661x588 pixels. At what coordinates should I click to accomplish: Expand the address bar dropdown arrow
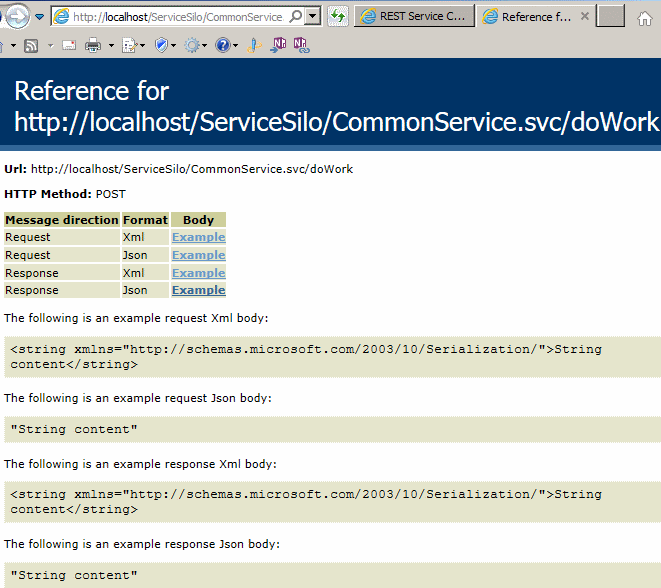tap(313, 17)
